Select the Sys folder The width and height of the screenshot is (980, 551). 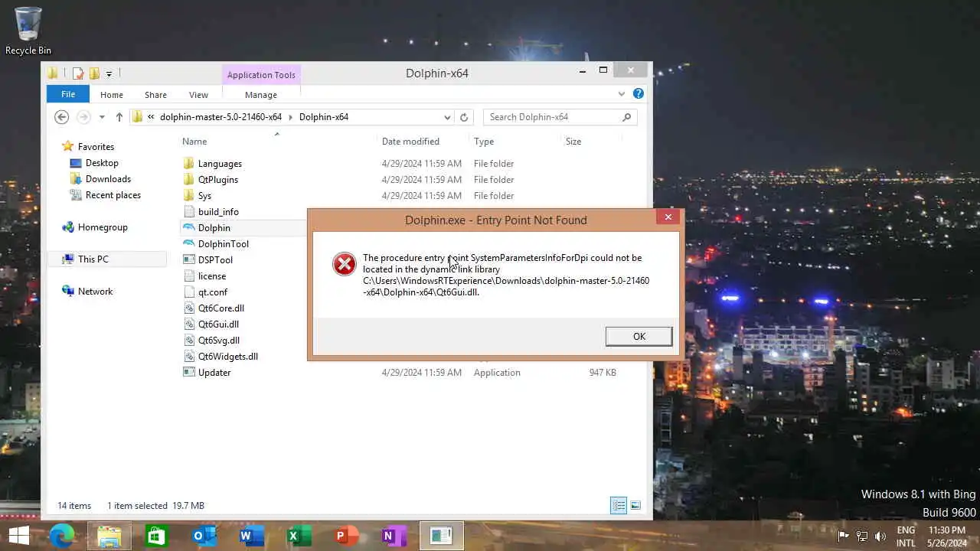(204, 195)
